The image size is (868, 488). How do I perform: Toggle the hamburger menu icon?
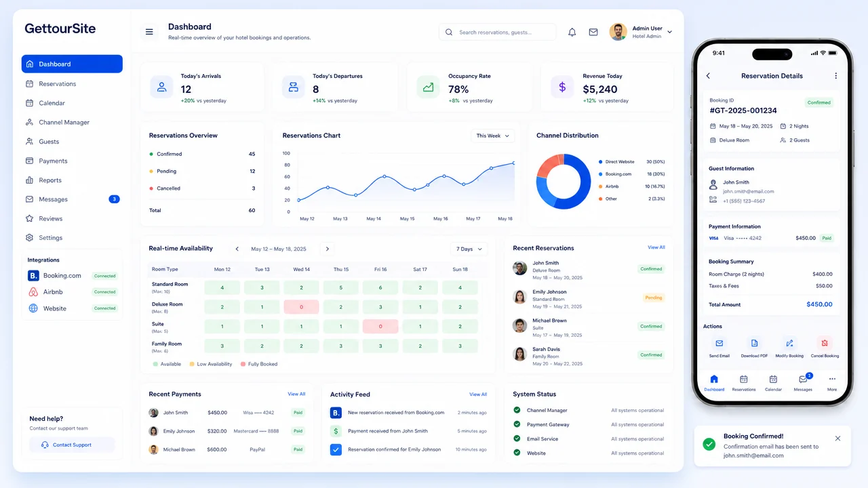pos(149,32)
